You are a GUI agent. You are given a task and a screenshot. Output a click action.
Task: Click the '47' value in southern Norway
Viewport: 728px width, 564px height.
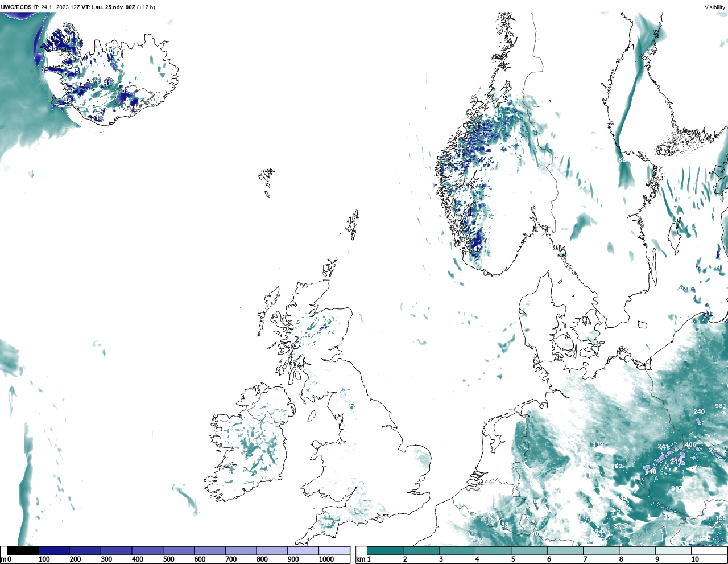478,249
